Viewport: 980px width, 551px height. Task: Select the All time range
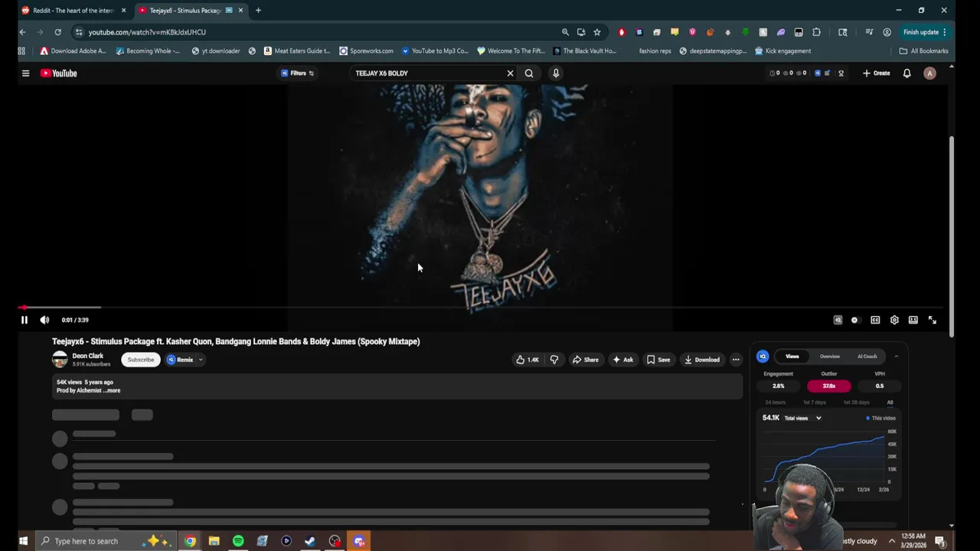[x=890, y=403]
